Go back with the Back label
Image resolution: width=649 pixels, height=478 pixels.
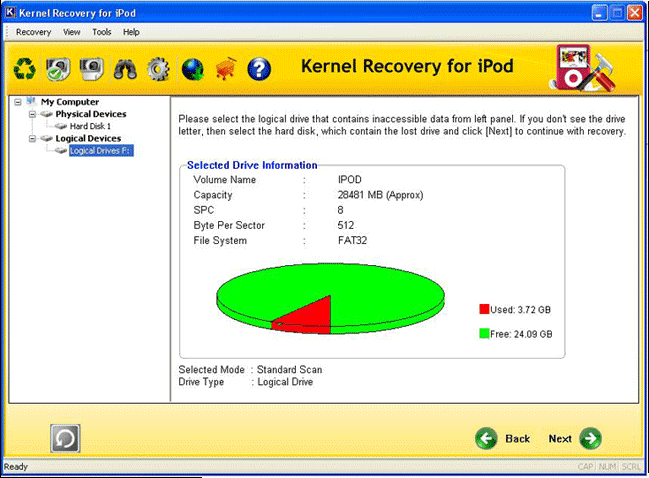click(x=517, y=439)
